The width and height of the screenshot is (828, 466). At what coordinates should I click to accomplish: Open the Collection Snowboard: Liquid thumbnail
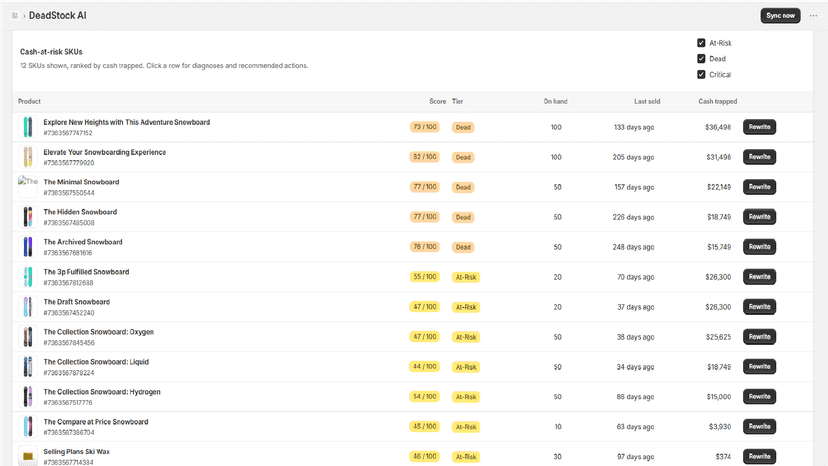[x=27, y=367]
